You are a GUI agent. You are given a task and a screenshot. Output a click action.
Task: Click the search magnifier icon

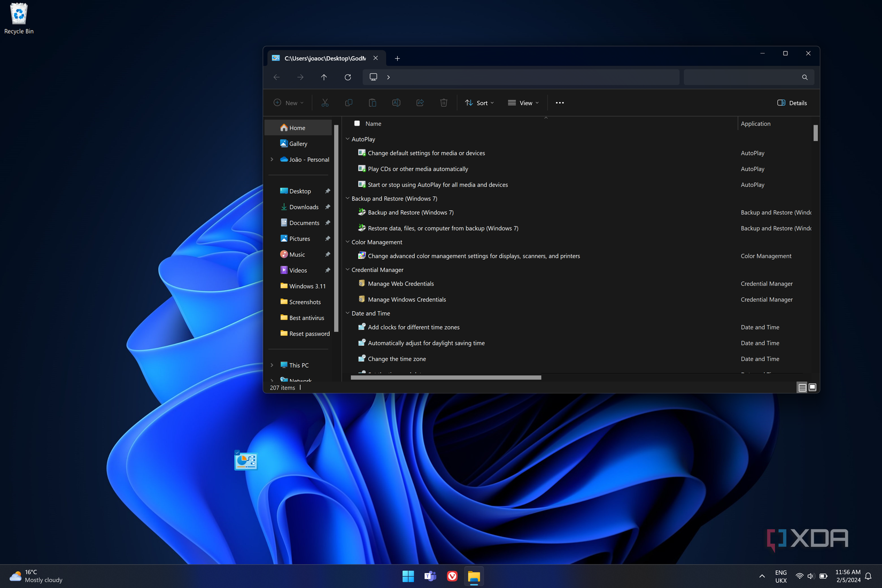pos(804,77)
